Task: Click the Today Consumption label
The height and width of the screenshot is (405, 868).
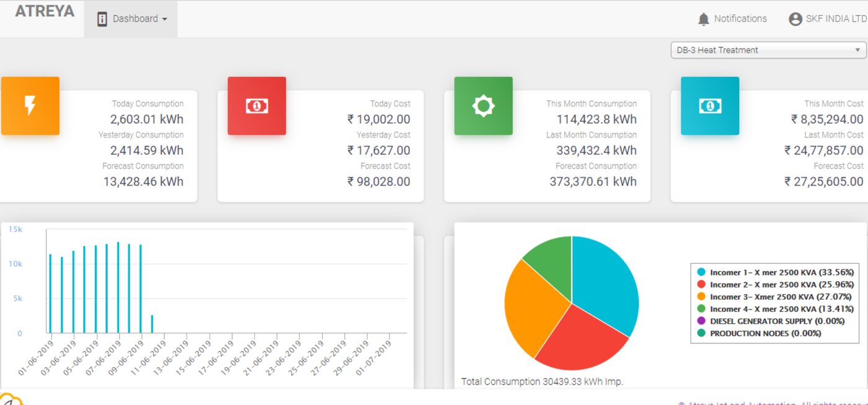Action: 148,103
